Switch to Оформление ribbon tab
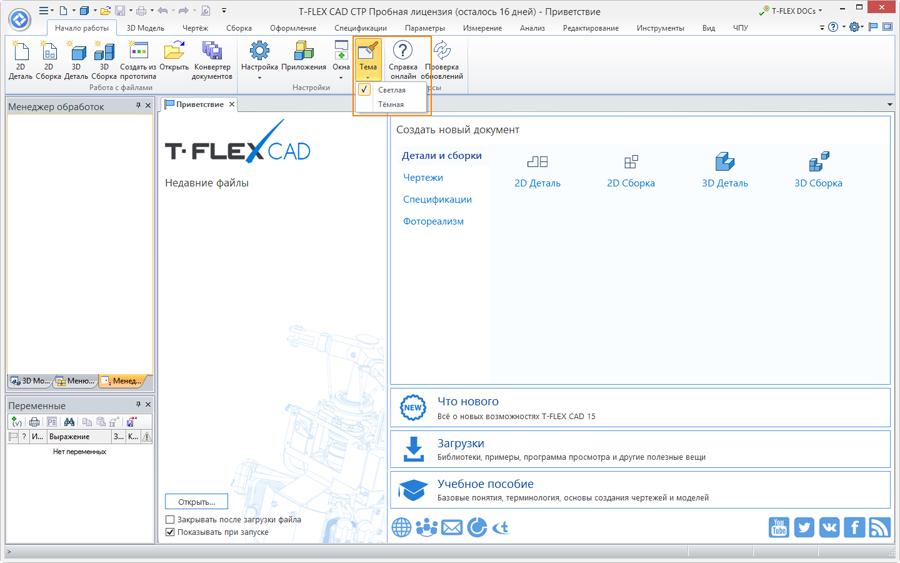 [x=293, y=28]
